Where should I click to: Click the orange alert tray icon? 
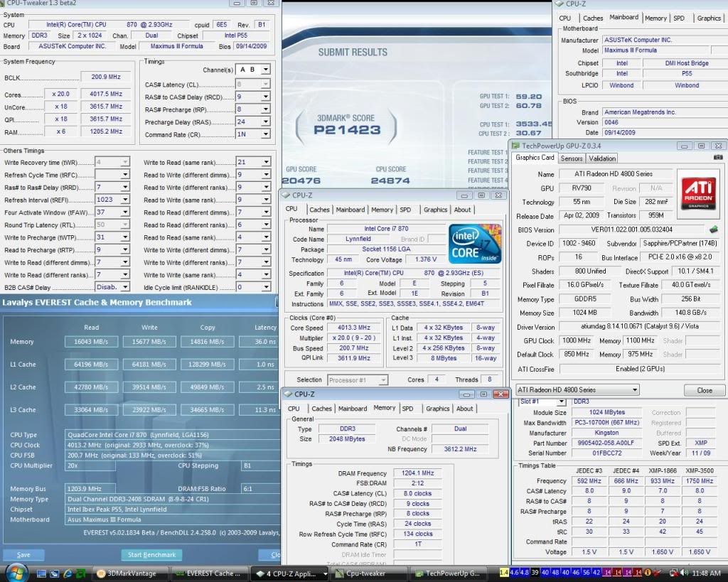click(648, 573)
